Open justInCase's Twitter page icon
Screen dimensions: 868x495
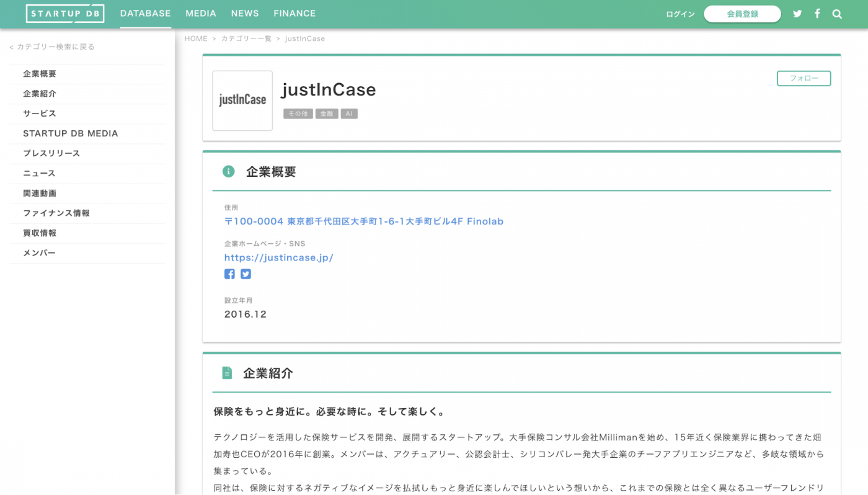pos(246,274)
